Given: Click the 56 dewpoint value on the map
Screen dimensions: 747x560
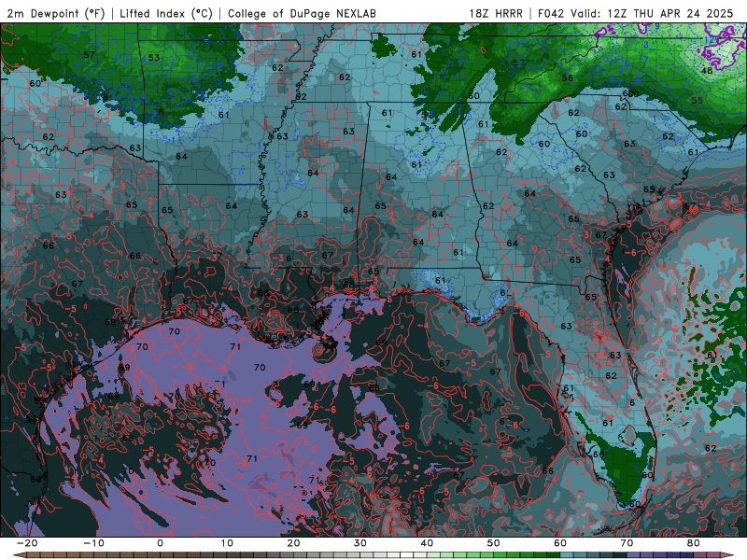Looking at the screenshot, I should click(567, 78).
